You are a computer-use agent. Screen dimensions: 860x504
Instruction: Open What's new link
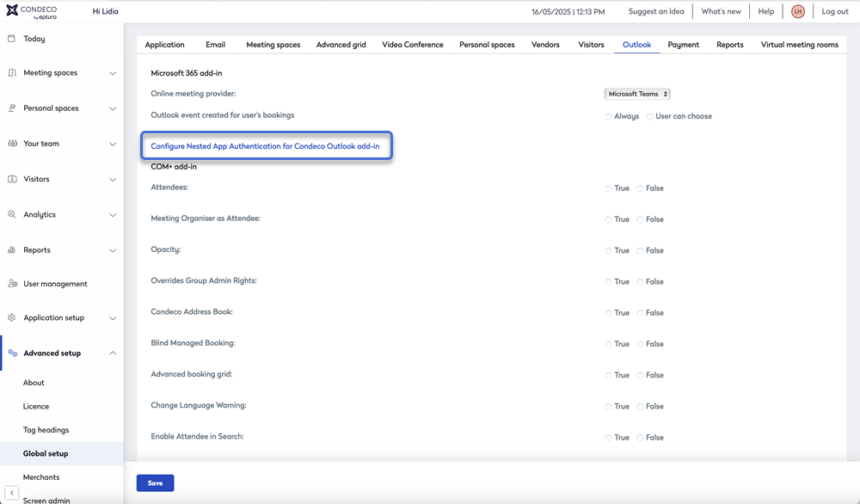click(722, 11)
